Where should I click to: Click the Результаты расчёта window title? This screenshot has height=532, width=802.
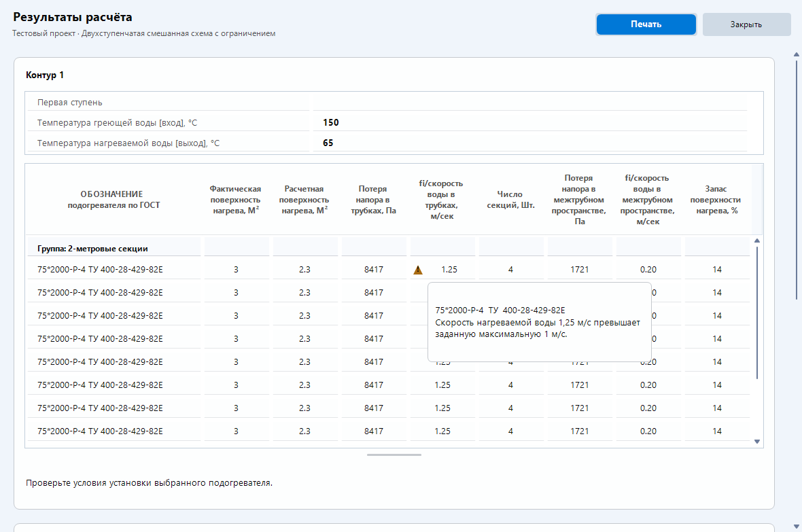(x=73, y=17)
